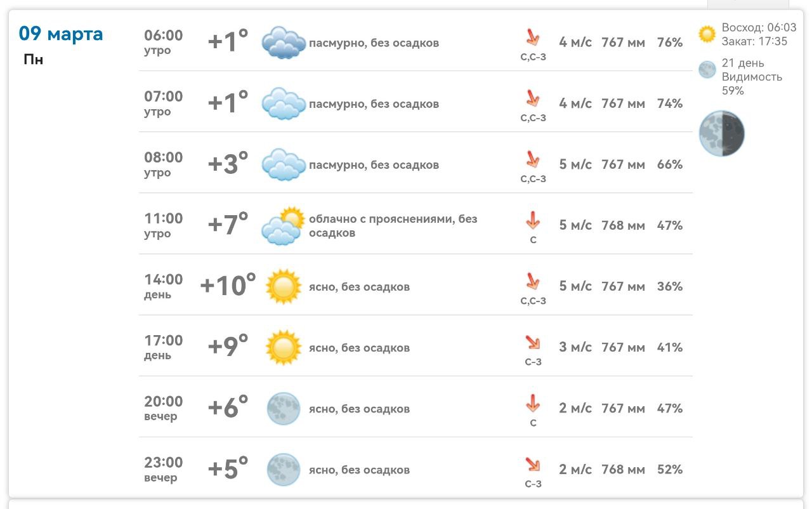Click the wind arrow at 08:00
This screenshot has height=509, width=812.
tap(533, 159)
